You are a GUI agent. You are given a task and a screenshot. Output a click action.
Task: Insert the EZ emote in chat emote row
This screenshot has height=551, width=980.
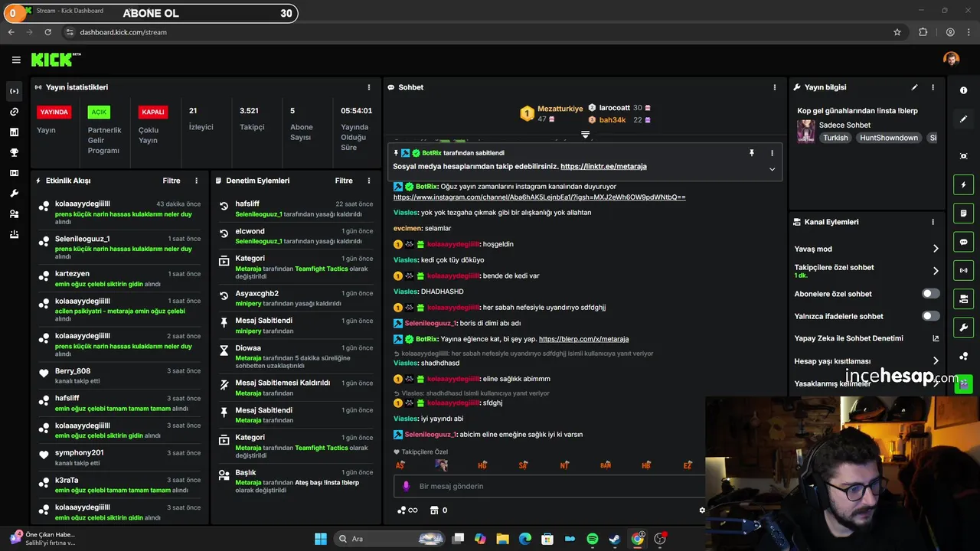tap(688, 465)
